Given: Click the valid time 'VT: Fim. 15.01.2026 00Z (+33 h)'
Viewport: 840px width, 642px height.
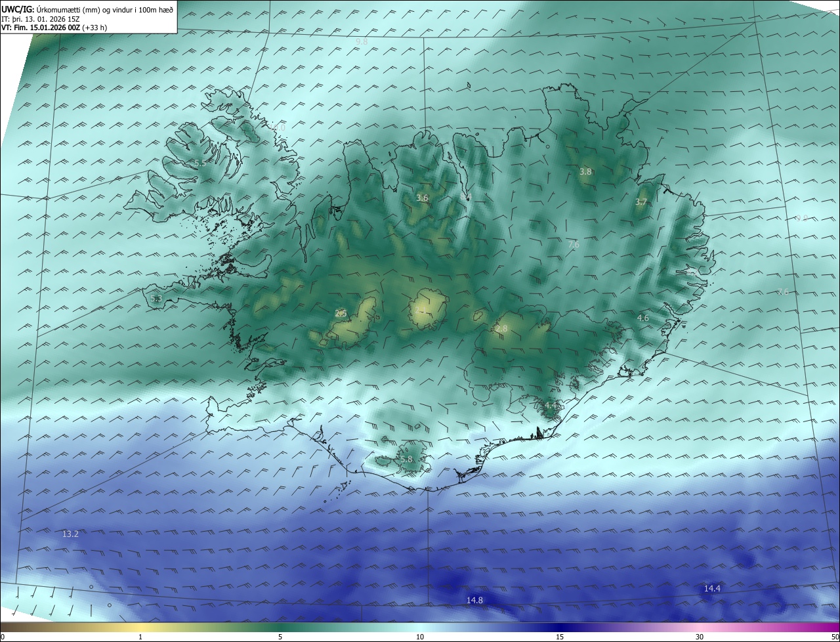Looking at the screenshot, I should click(x=54, y=28).
